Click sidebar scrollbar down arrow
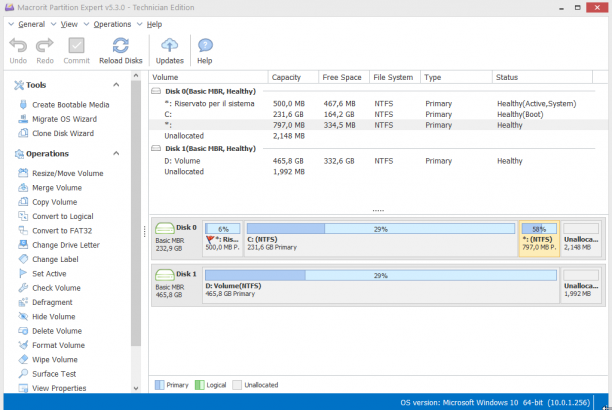 tap(136, 389)
